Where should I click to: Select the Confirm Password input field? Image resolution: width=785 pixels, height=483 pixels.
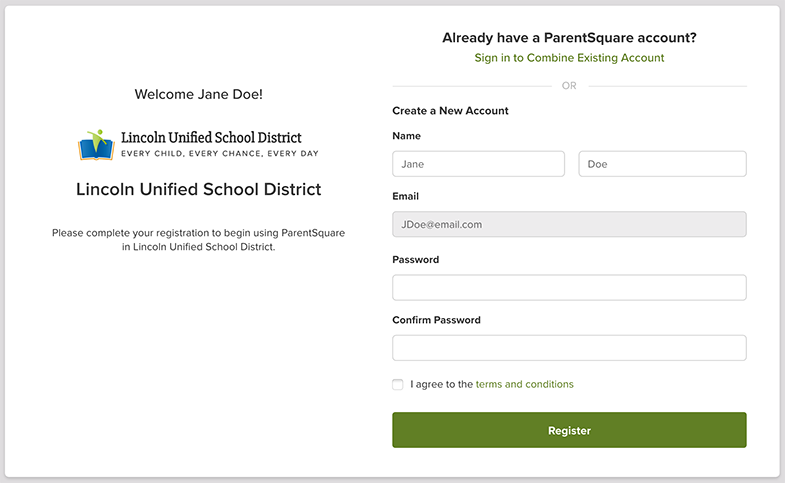[x=569, y=348]
